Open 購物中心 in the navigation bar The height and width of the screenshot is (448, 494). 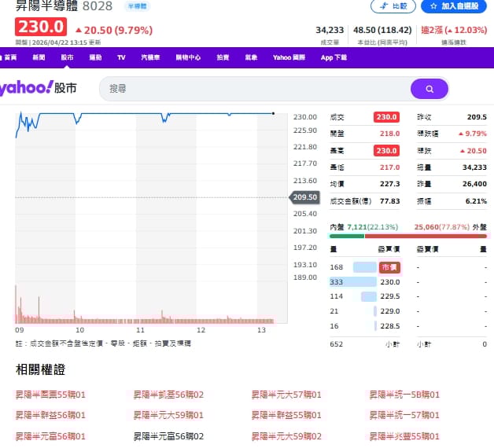tap(188, 57)
